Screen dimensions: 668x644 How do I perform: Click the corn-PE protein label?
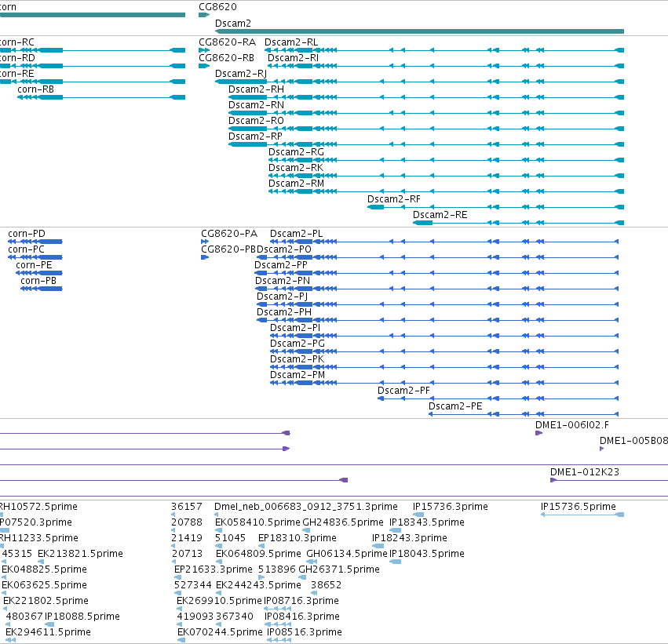[34, 265]
